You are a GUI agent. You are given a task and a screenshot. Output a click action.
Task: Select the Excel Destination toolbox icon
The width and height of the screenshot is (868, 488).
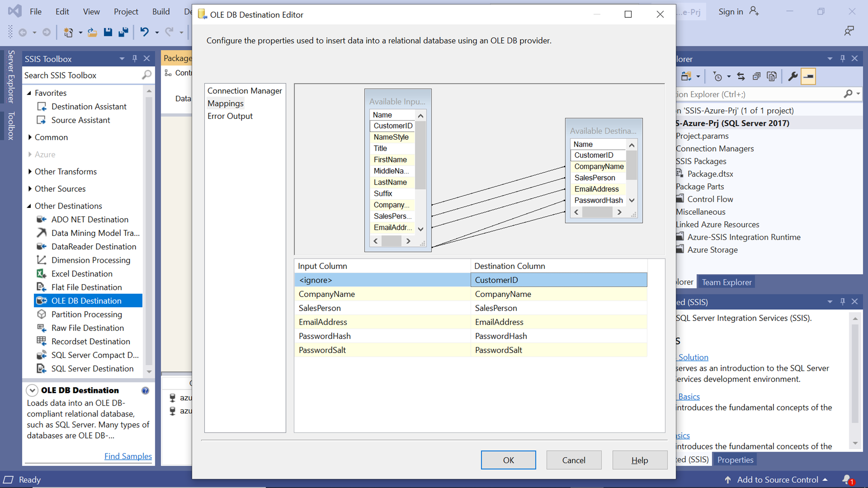[42, 274]
